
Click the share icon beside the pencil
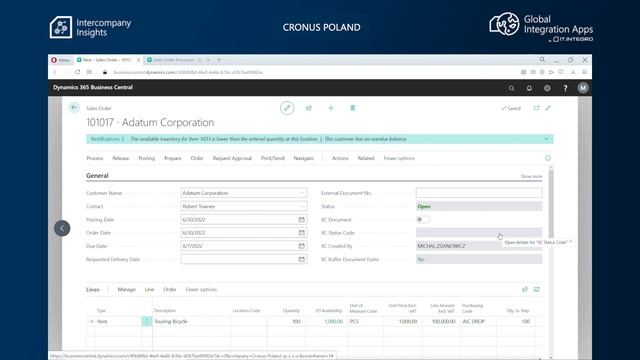[309, 108]
